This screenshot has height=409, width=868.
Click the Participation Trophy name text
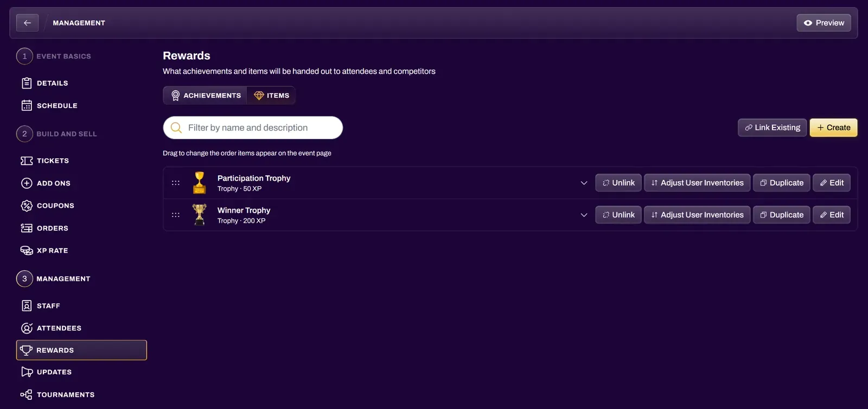[x=254, y=178]
